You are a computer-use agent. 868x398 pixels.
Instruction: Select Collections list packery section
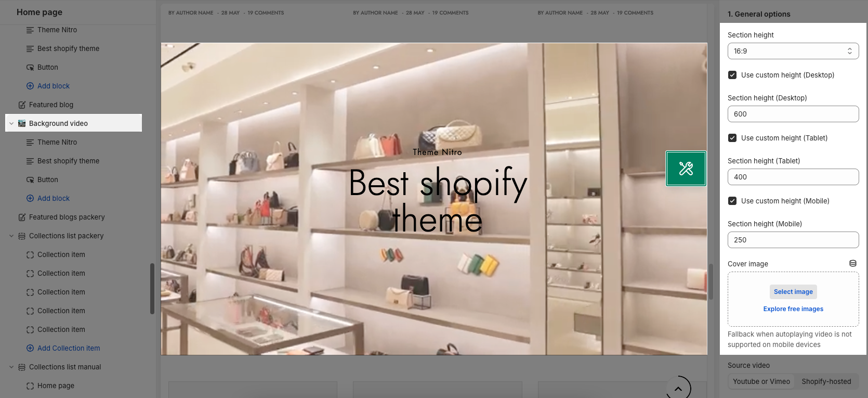point(67,236)
